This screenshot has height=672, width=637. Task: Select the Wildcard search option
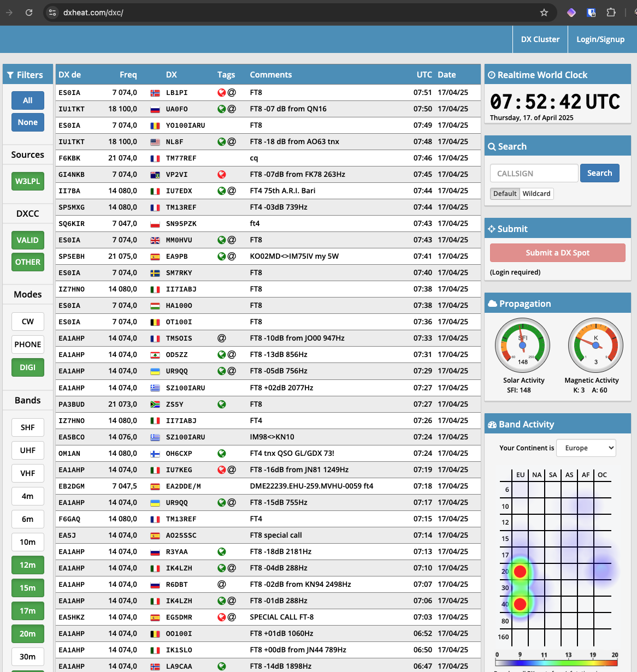tap(536, 194)
